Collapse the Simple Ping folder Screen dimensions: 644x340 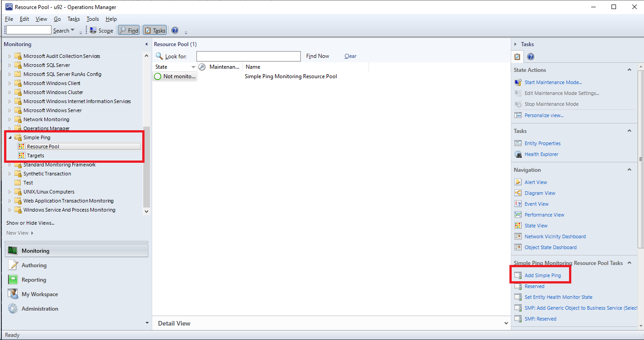pyautogui.click(x=10, y=137)
